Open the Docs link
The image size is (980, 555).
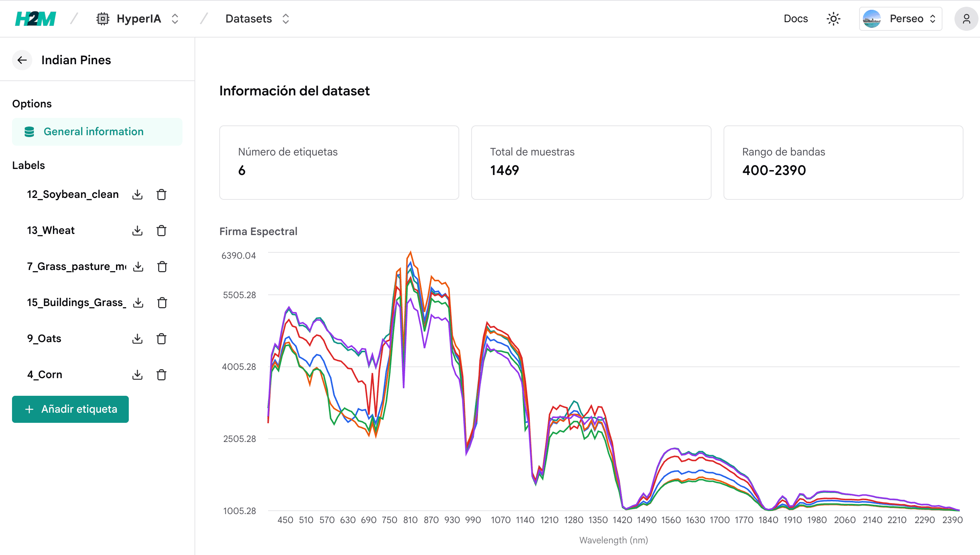796,19
